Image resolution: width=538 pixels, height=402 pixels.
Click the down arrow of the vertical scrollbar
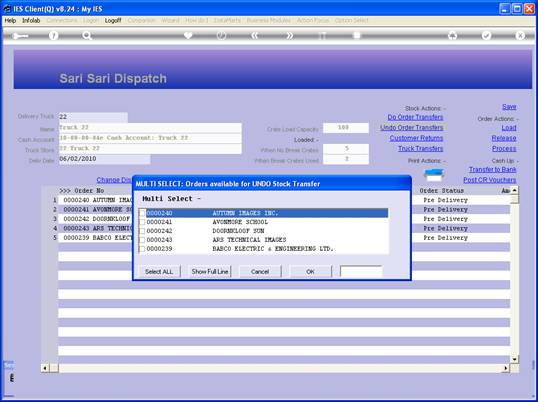[x=514, y=359]
